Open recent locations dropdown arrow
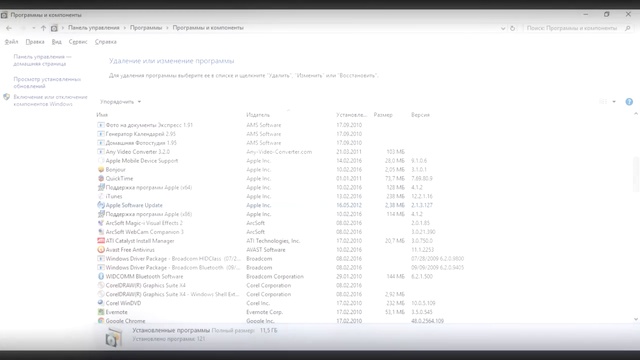Viewport: 640px width, 360px height. tap(33, 28)
